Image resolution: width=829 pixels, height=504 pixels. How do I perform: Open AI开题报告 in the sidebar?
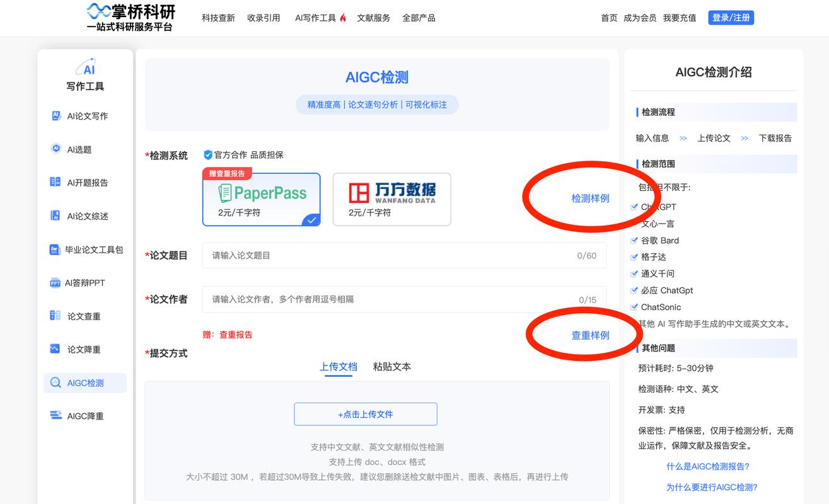[87, 183]
